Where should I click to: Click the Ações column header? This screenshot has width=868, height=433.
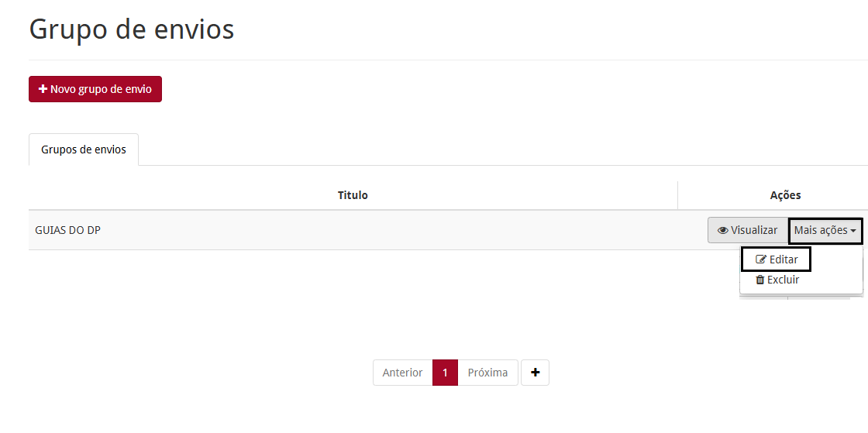pos(785,195)
